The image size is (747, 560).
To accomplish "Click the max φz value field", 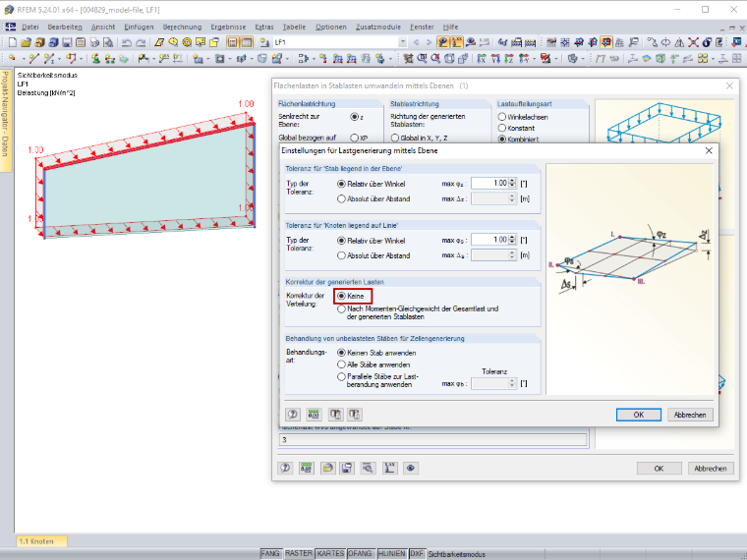I will click(489, 184).
